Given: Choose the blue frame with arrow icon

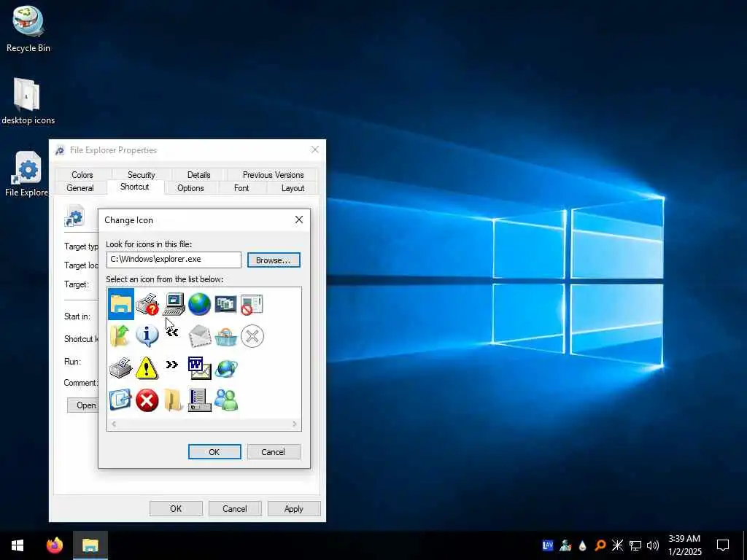Looking at the screenshot, I should (x=120, y=400).
